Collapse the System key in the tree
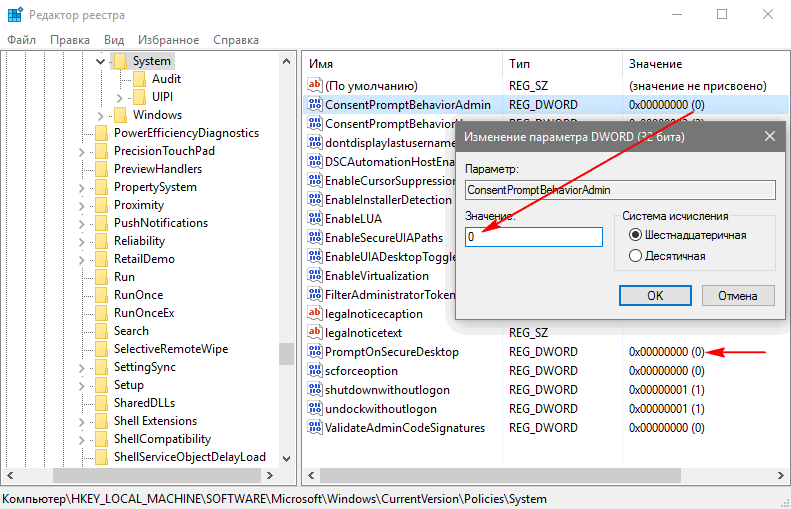Image resolution: width=791 pixels, height=509 pixels. tap(100, 61)
